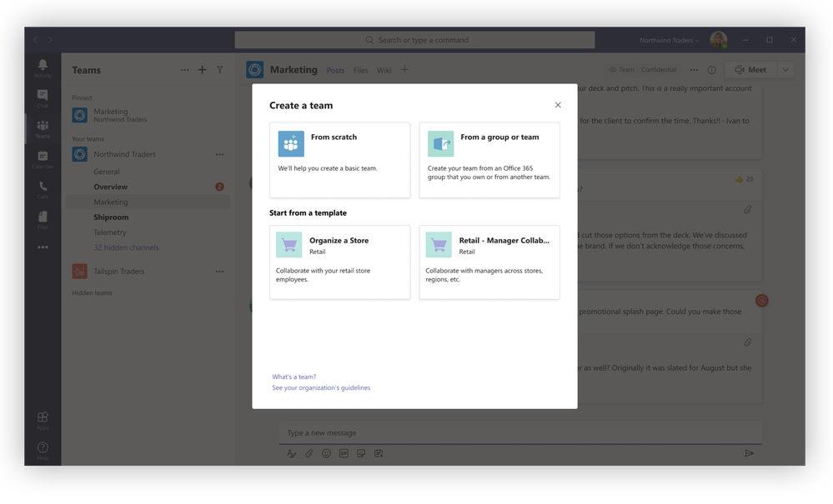Image resolution: width=833 pixels, height=504 pixels.
Task: Switch to the Files tab of Marketing channel
Action: coord(361,70)
